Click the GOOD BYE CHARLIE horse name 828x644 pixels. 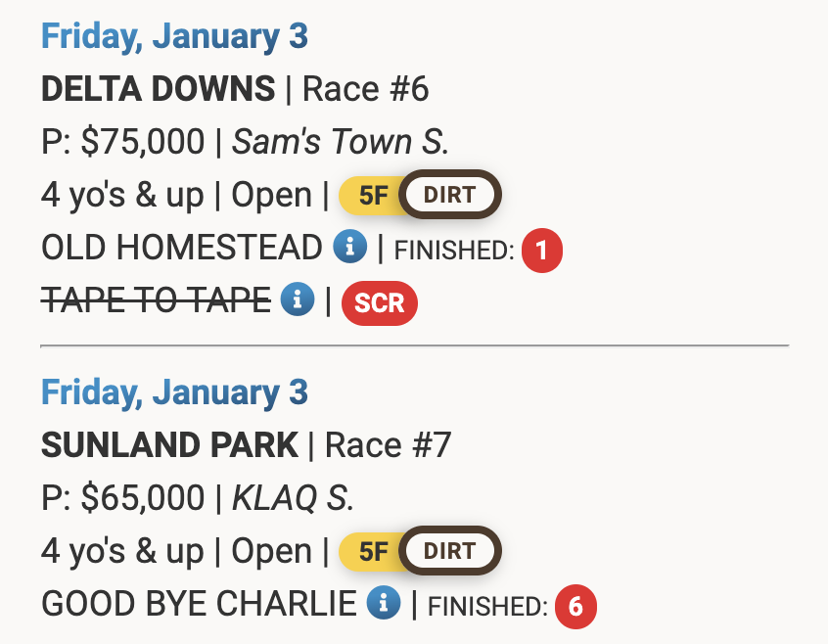199,605
